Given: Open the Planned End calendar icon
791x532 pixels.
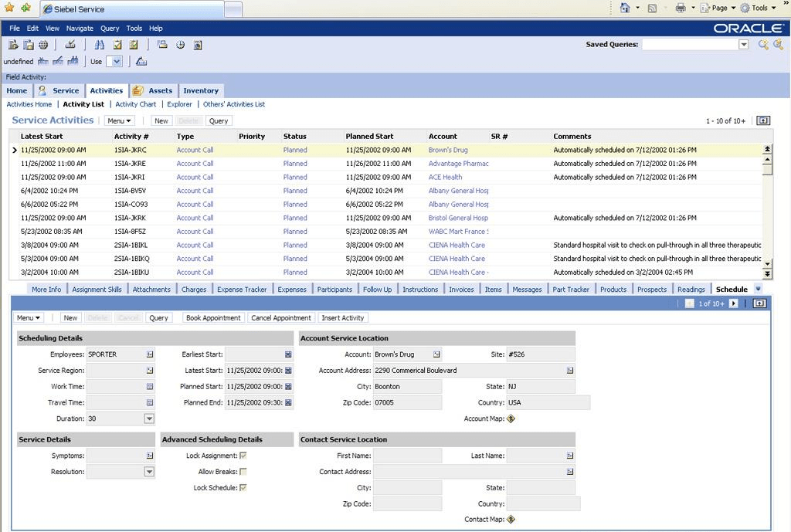Looking at the screenshot, I should coord(288,403).
